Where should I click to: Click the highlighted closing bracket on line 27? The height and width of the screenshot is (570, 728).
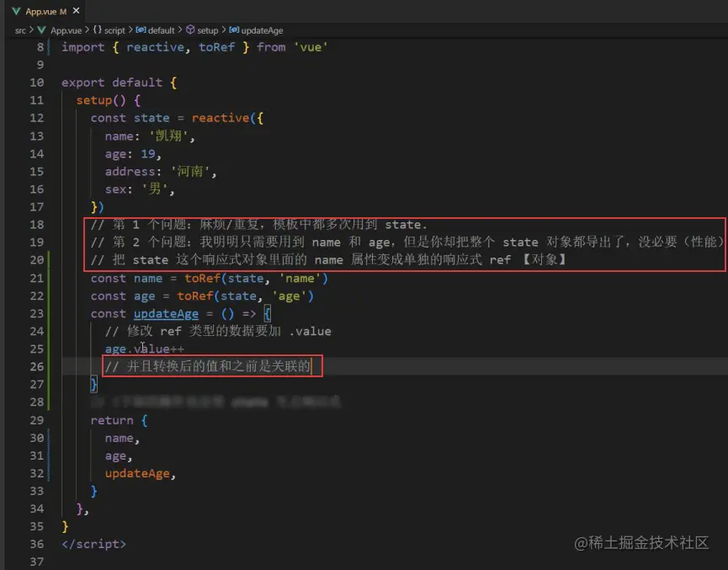coord(93,384)
